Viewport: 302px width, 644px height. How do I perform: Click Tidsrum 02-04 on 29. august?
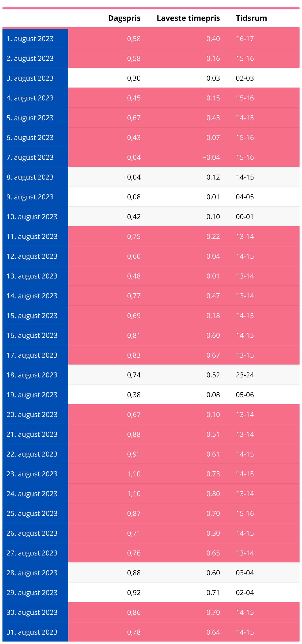pyautogui.click(x=245, y=593)
